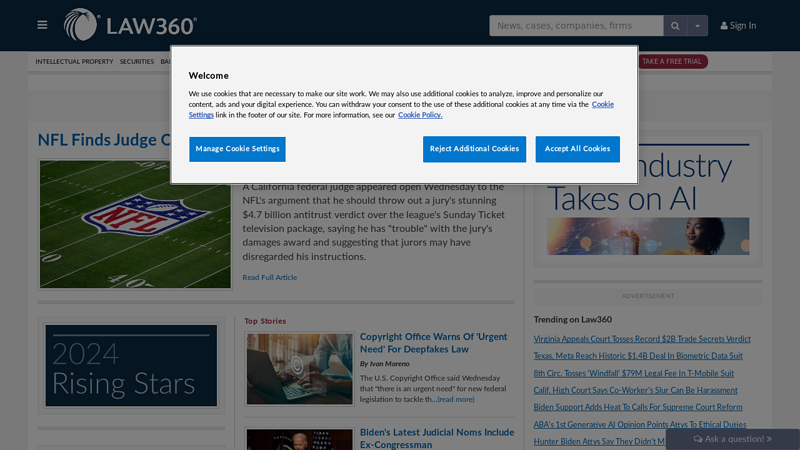Open Copyright Office deepfakes law headline

click(x=433, y=343)
